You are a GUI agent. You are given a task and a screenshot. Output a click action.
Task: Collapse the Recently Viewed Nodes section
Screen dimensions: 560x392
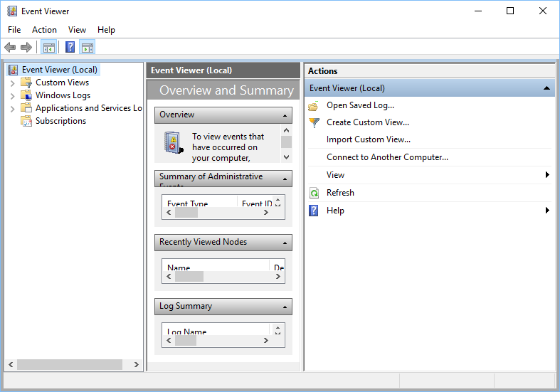coord(285,243)
